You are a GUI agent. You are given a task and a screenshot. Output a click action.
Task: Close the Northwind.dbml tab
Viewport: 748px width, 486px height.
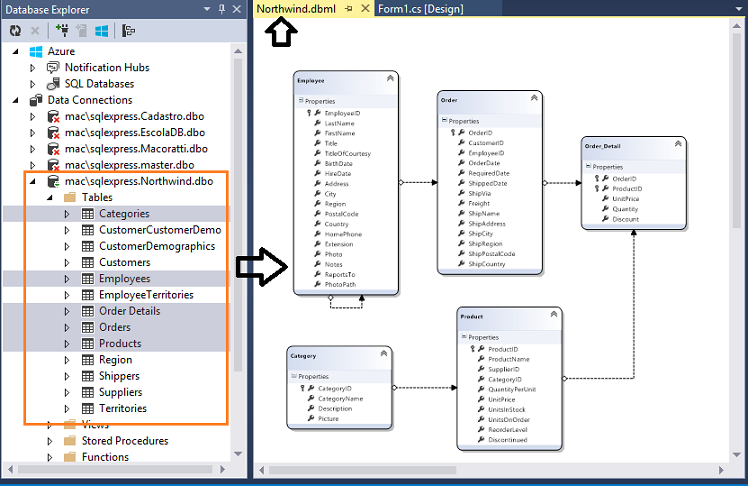tap(365, 9)
